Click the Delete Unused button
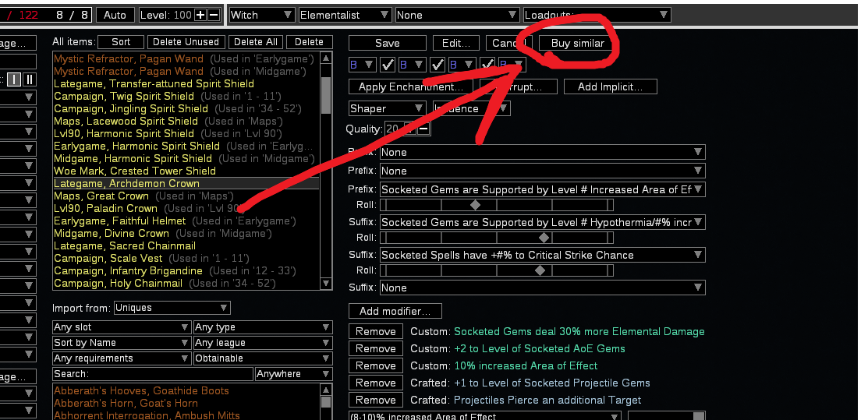Viewport: 868px width, 420px height. tap(186, 41)
